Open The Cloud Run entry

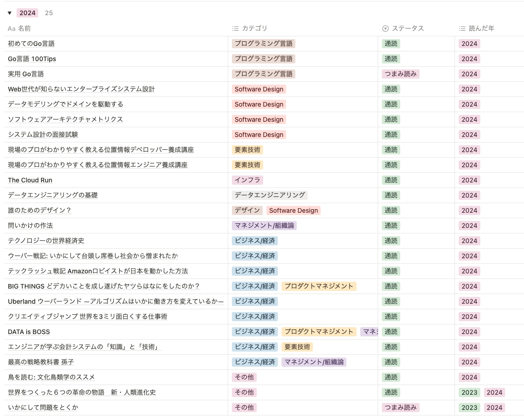[x=30, y=180]
